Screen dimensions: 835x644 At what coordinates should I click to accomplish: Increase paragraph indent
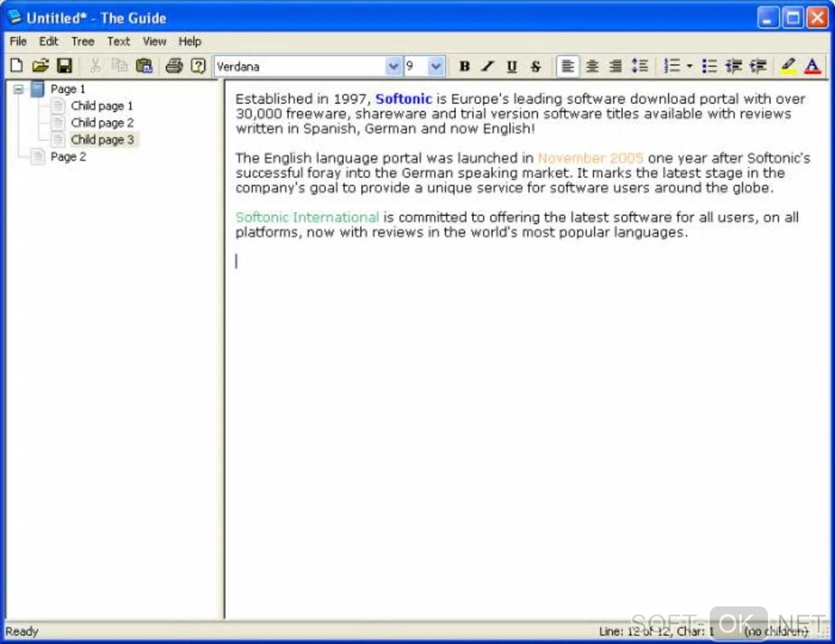[x=758, y=66]
